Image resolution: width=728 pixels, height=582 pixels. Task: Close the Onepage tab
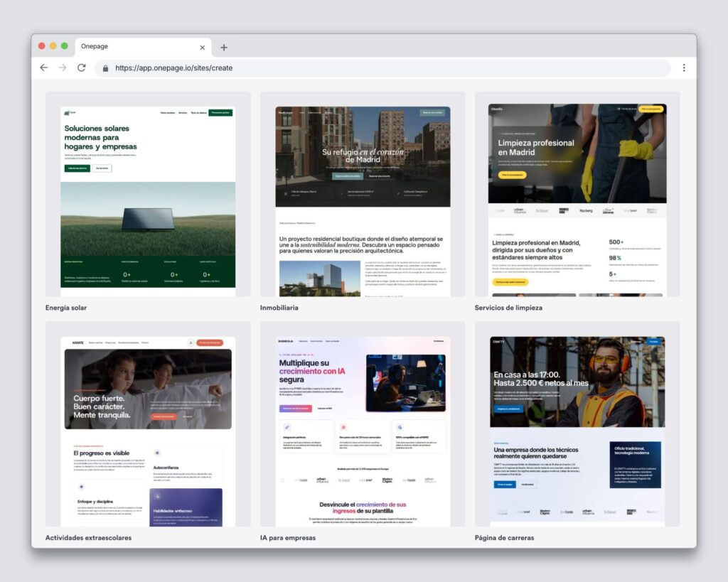tap(203, 48)
